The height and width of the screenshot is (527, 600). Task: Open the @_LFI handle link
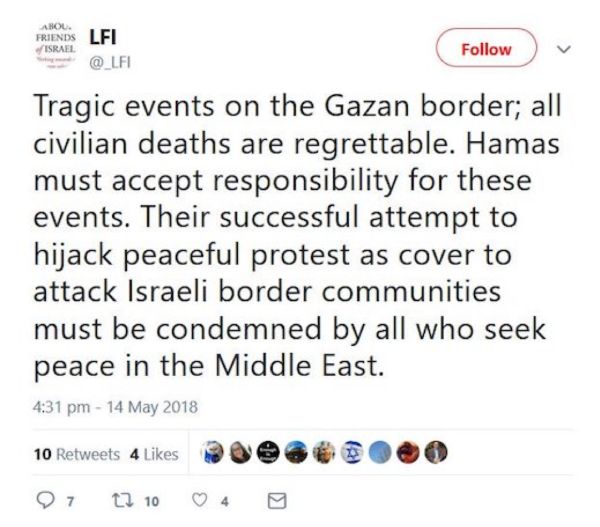point(111,62)
